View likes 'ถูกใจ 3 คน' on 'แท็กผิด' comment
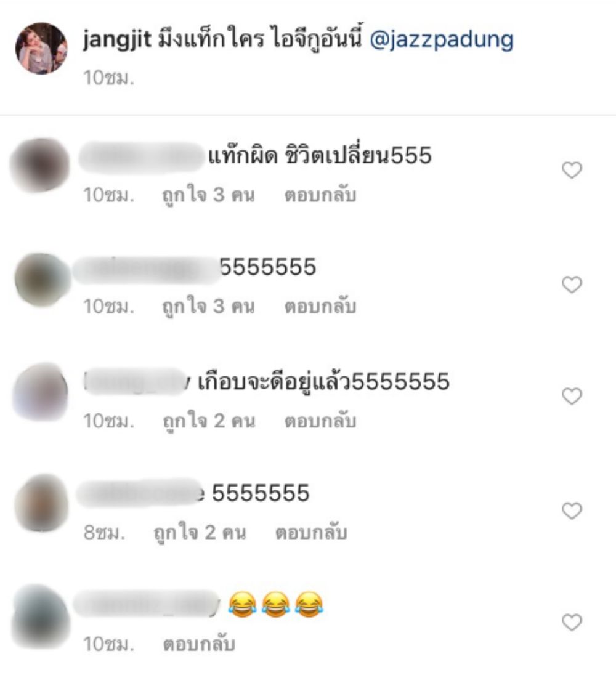The width and height of the screenshot is (616, 683). 208,195
